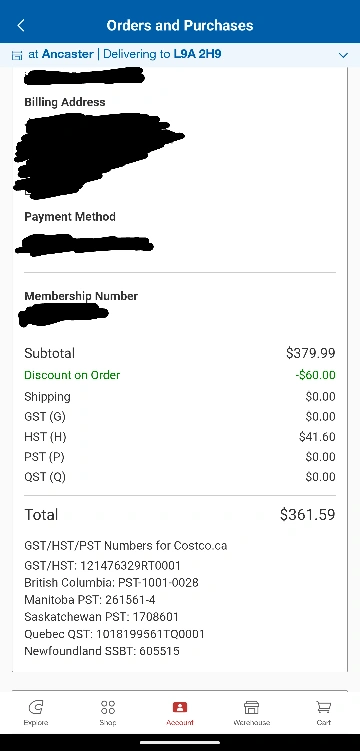360x751 pixels.
Task: Tap the Total amount $361.59
Action: pyautogui.click(x=308, y=515)
